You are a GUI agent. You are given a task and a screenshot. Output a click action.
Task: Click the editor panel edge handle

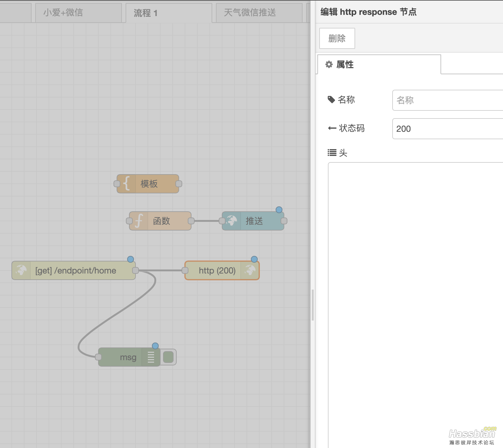click(x=313, y=305)
